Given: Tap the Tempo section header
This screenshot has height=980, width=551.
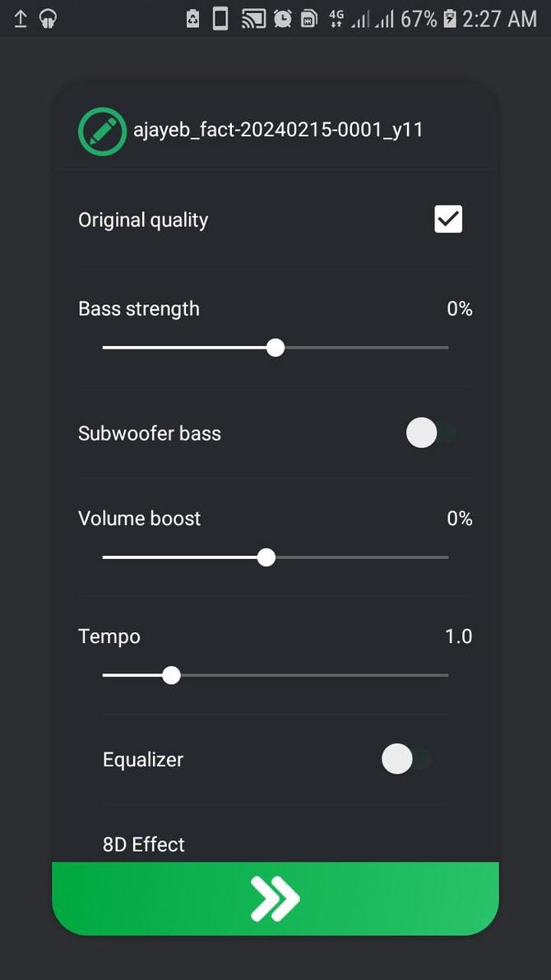Looking at the screenshot, I should (x=109, y=636).
